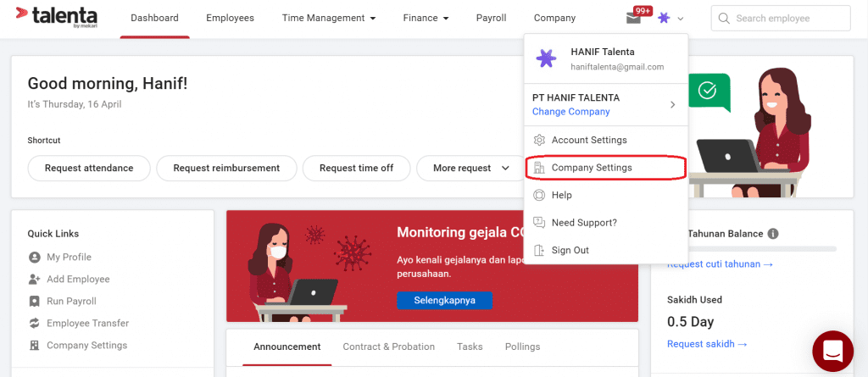This screenshot has width=868, height=377.
Task: Open the Company menu
Action: (x=554, y=19)
